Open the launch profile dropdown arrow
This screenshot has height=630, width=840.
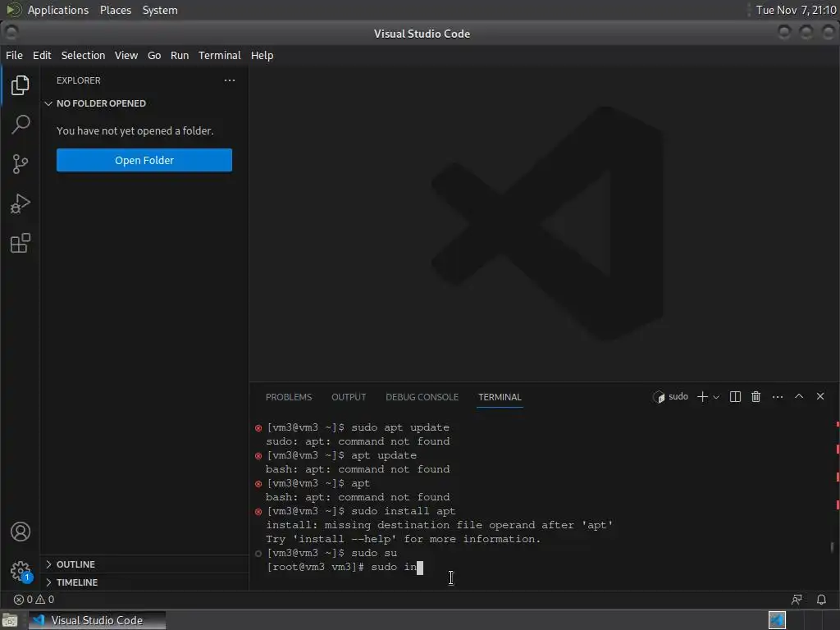[716, 397]
